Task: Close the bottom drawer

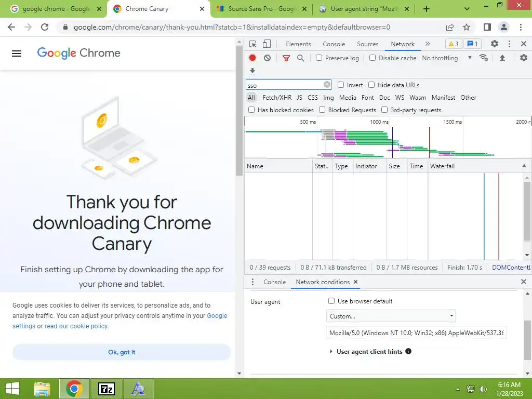Action: [x=524, y=282]
